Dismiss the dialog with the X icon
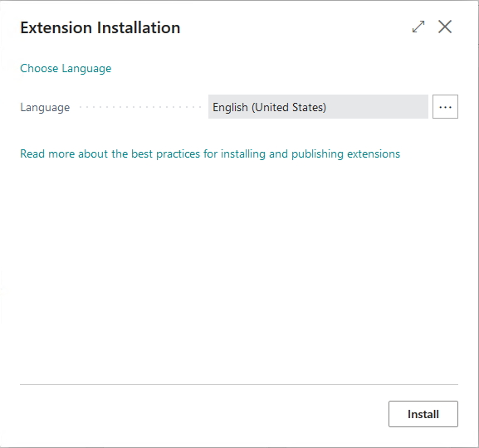This screenshot has height=448, width=479. (x=445, y=27)
